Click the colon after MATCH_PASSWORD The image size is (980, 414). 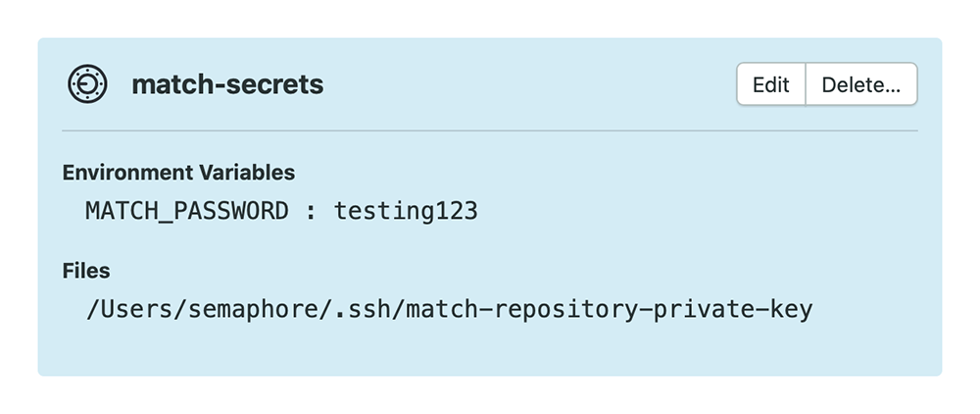click(x=311, y=213)
